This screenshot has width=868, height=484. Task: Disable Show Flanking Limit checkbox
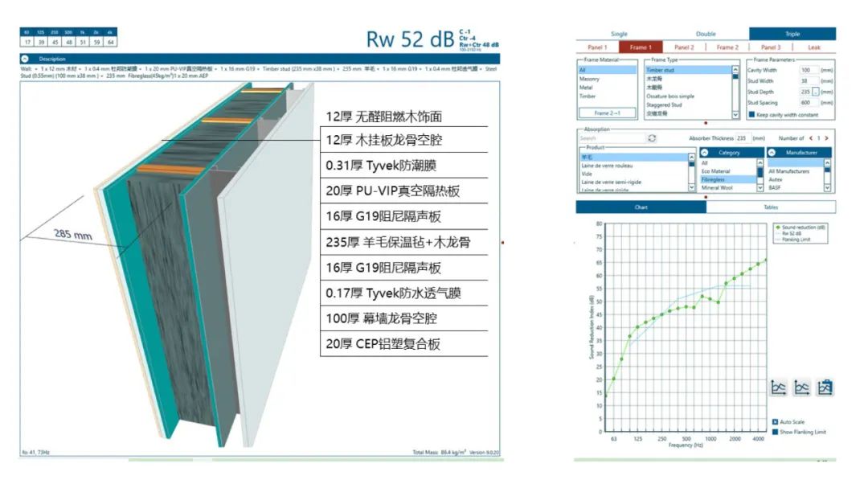pos(775,432)
